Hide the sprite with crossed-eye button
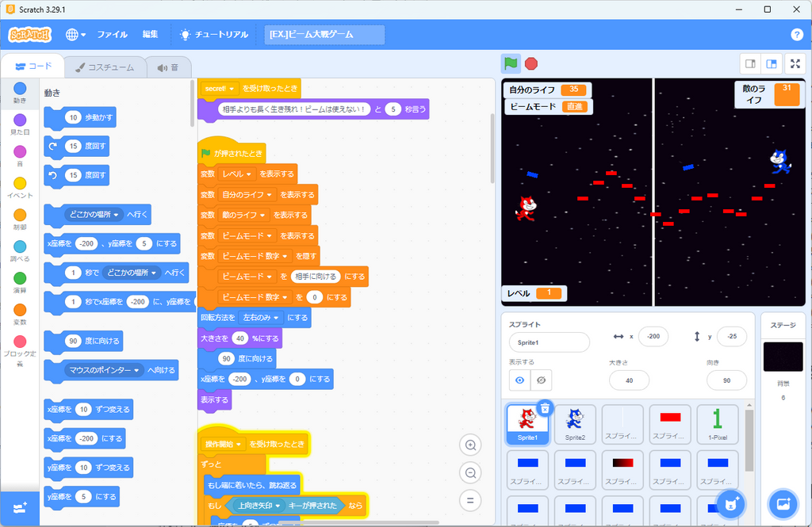 541,380
